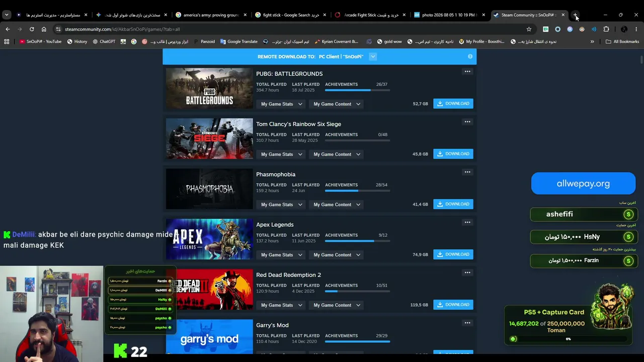Close the fight stick Google Search tab
644x362 pixels.
(325, 15)
